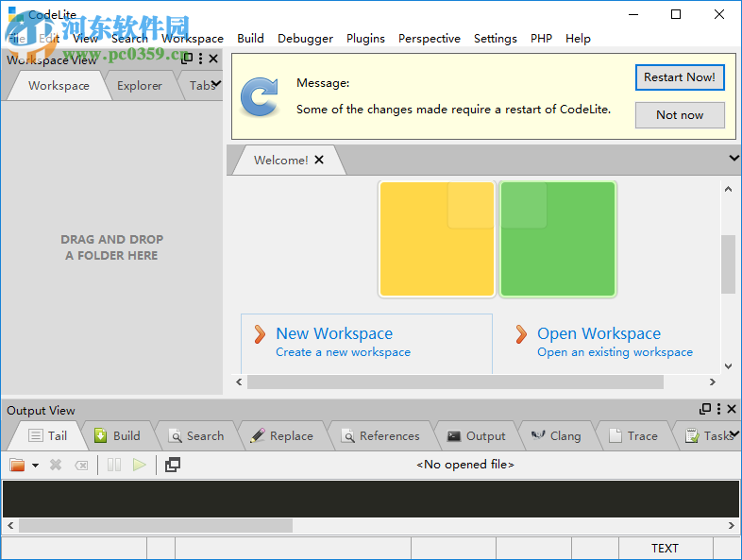Open the Help menu

pyautogui.click(x=578, y=39)
